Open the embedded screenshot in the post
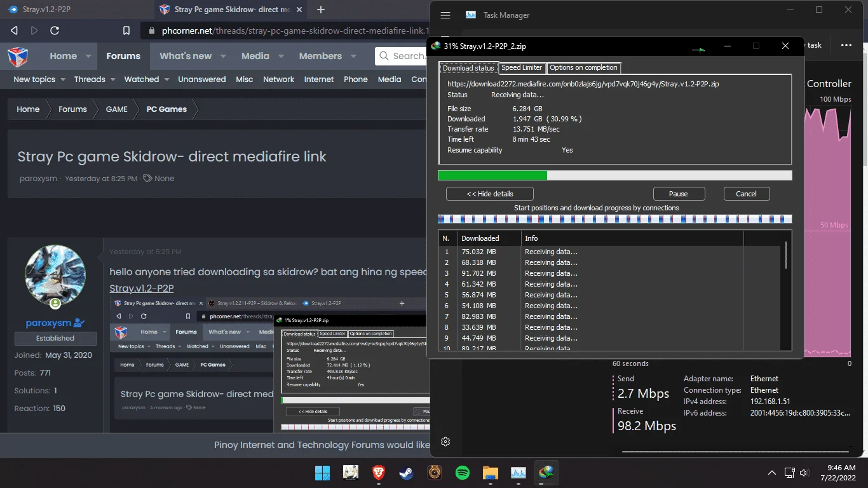 [x=268, y=364]
